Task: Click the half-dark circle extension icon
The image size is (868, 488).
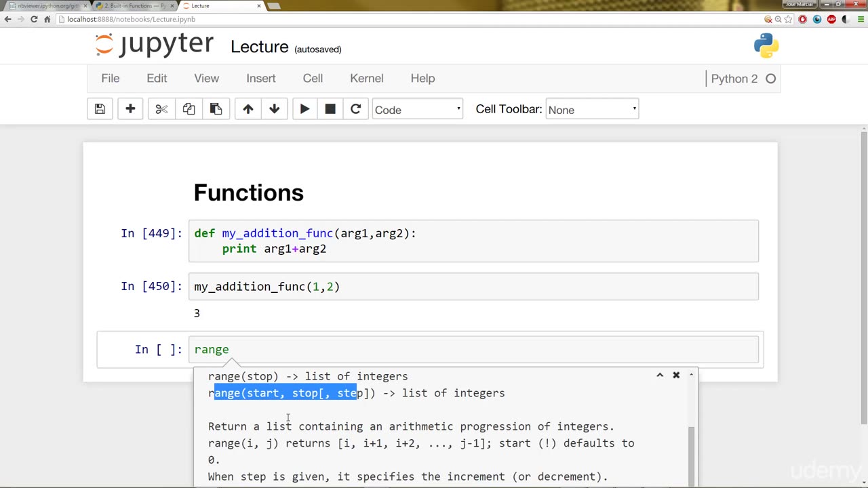Action: coord(845,20)
